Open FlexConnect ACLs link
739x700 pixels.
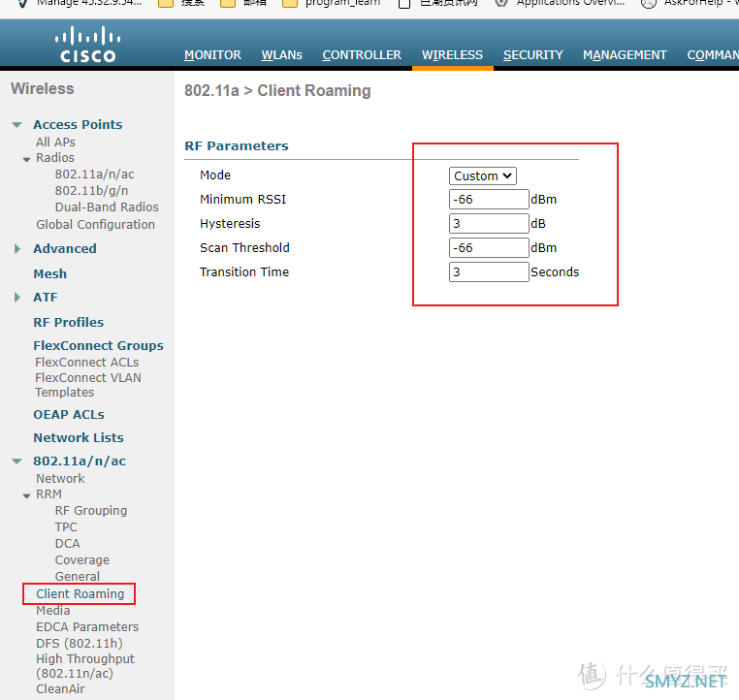[87, 363]
